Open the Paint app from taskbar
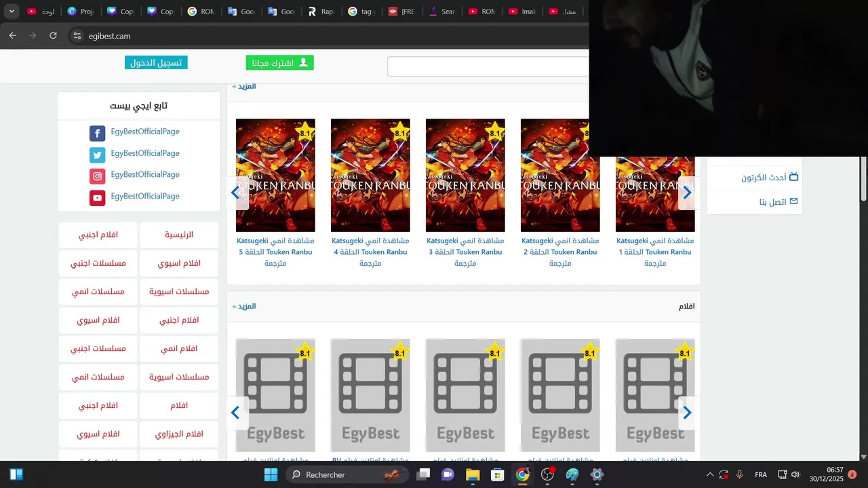 coord(572,474)
